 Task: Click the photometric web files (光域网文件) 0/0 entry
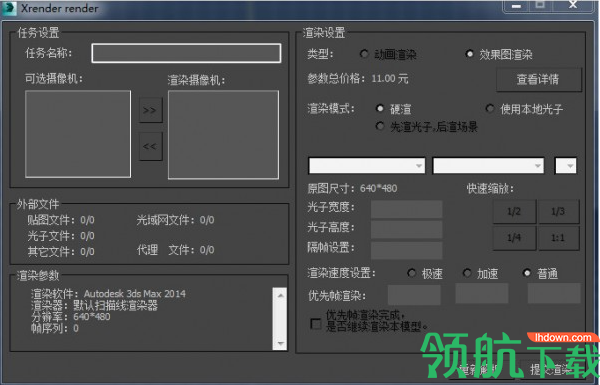tap(175, 220)
